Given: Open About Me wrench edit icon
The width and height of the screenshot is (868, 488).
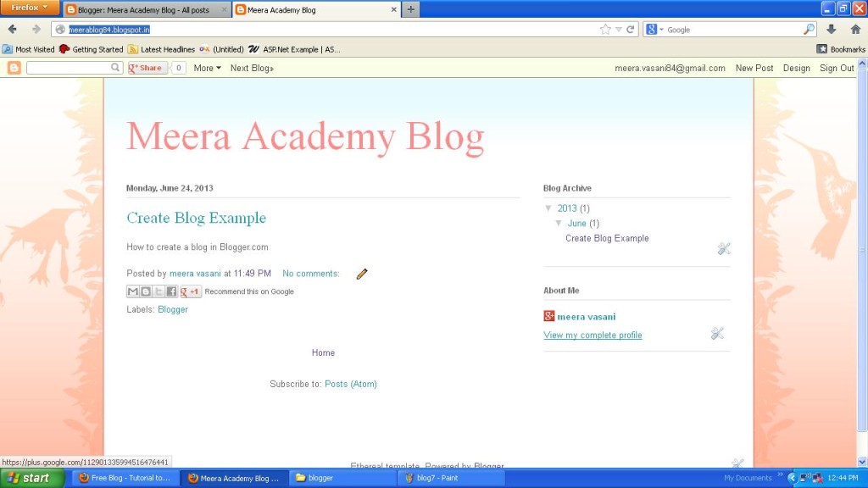Looking at the screenshot, I should click(x=717, y=334).
